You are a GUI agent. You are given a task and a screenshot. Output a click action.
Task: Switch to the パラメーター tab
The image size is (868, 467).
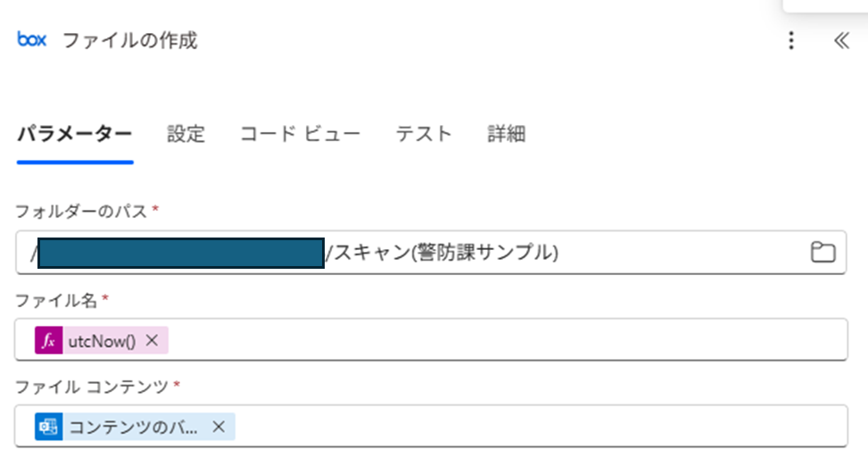click(x=75, y=134)
